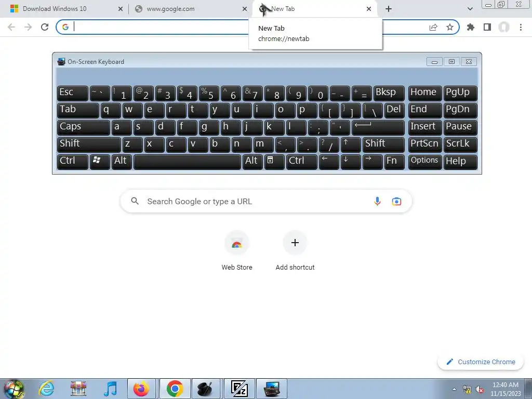The height and width of the screenshot is (399, 532).
Task: Bookmark this tab with the star icon
Action: click(450, 27)
